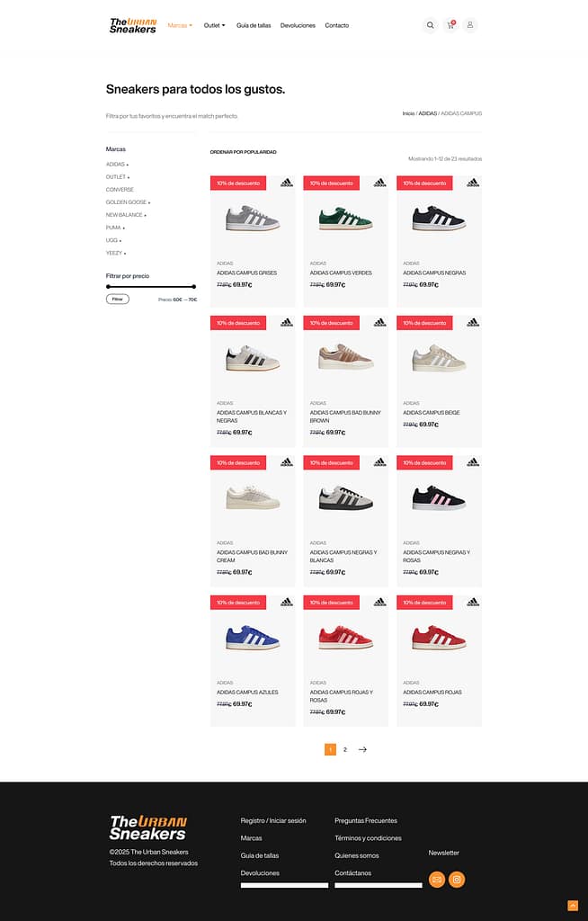Open the Devoluciones menu item
588x921 pixels.
(298, 25)
